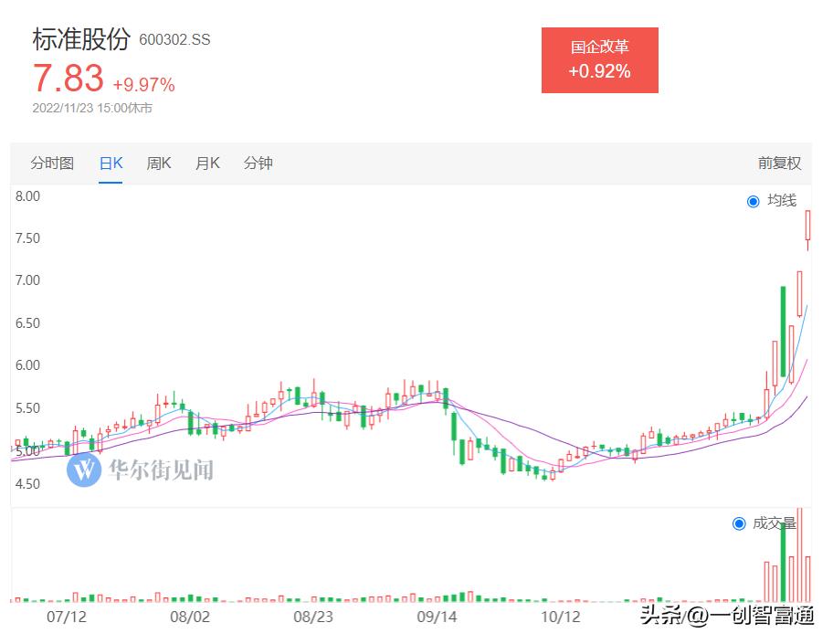Select the active 日K daily tab
This screenshot has height=644, width=833.
[110, 163]
